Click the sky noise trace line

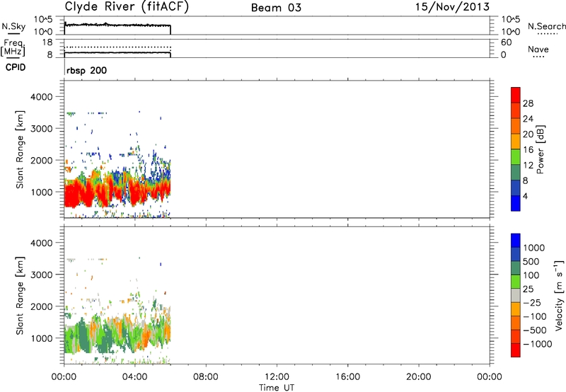pos(117,25)
